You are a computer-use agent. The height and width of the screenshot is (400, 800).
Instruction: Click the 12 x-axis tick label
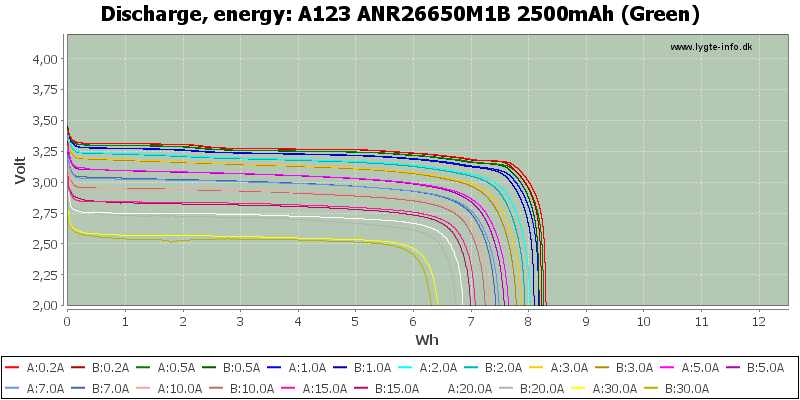pos(759,321)
